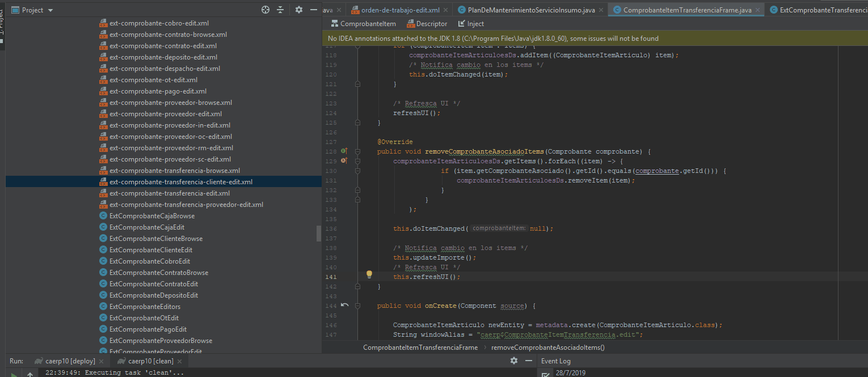Switch to PlanDeMantenimientoServicioInsumo.java tab
The width and height of the screenshot is (868, 377).
tap(530, 10)
